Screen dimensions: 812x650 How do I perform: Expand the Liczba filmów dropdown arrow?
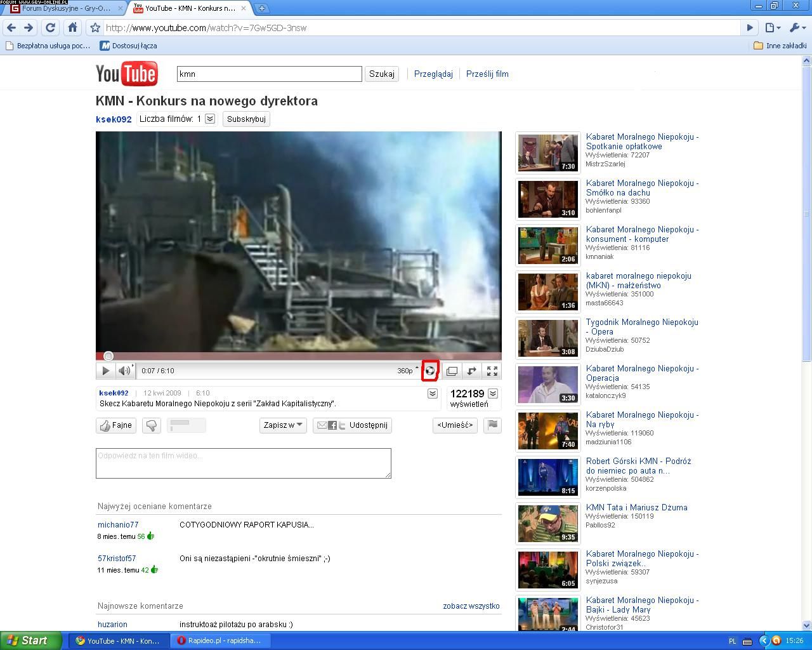[210, 119]
